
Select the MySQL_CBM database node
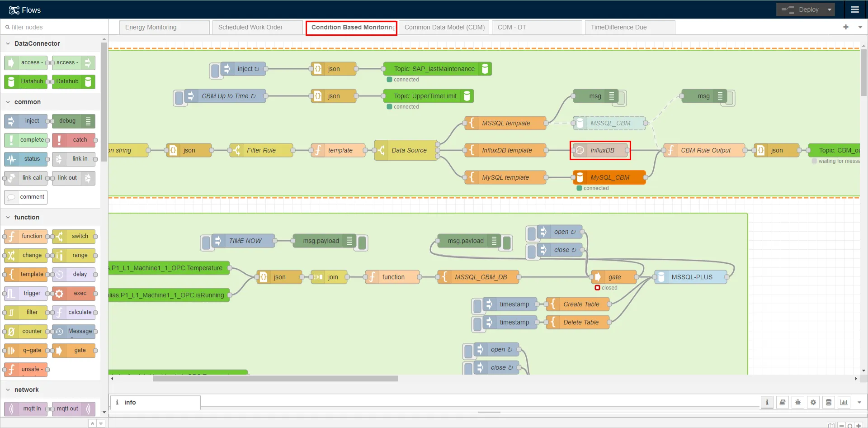click(x=609, y=177)
